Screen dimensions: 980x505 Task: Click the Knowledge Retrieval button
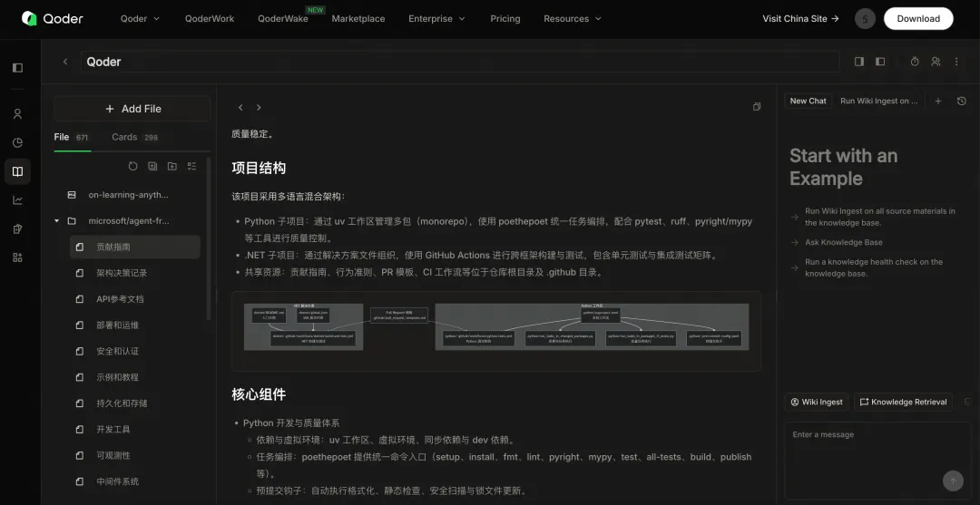pos(903,402)
